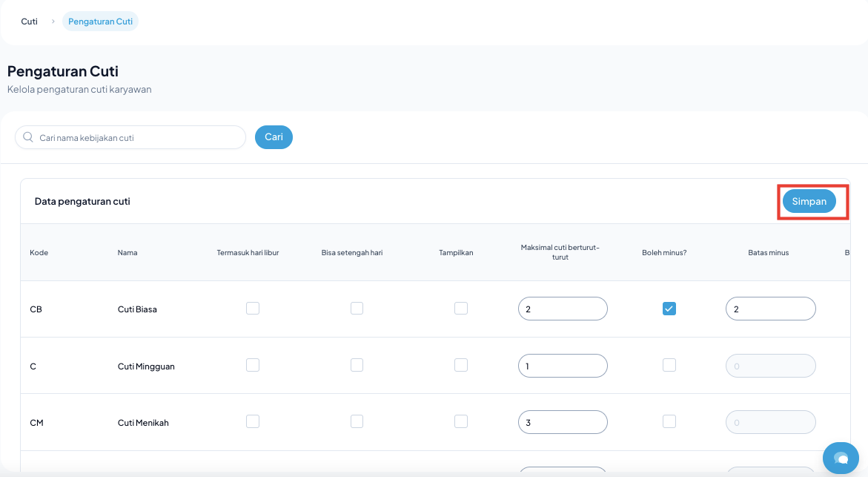Check Tampilkan for Cuti Mingguan
This screenshot has height=477, width=868.
[461, 365]
